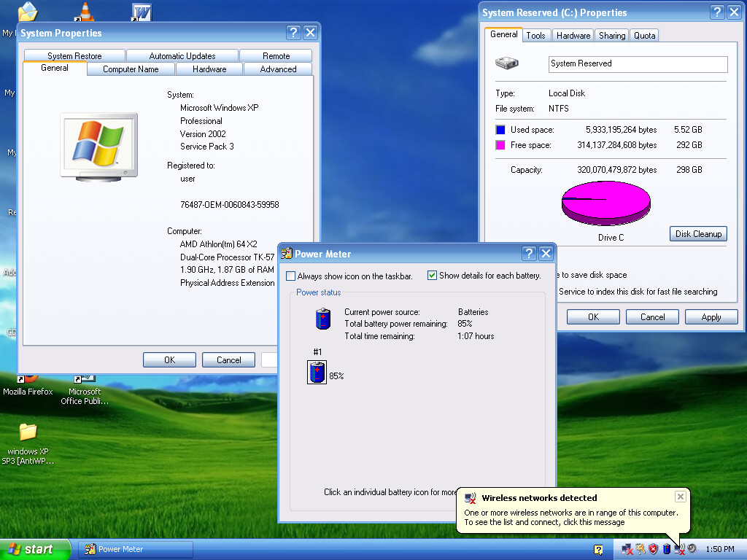Close the wireless networks balloon notification
The width and height of the screenshot is (747, 560).
tap(681, 497)
